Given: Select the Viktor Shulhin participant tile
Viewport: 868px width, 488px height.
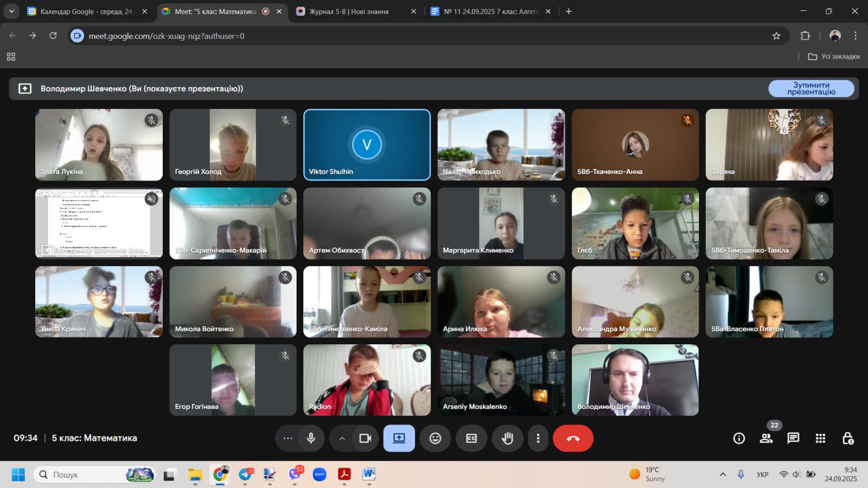Looking at the screenshot, I should click(367, 145).
